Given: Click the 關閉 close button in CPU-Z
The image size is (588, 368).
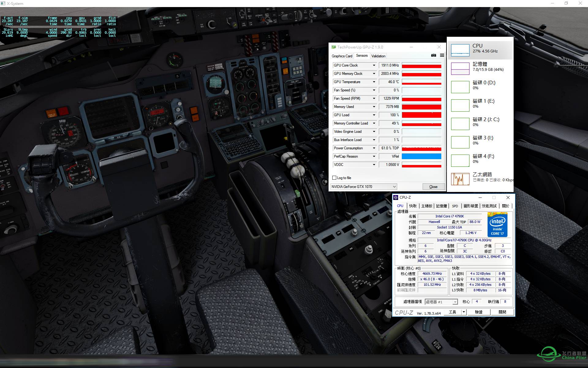Looking at the screenshot, I should point(502,312).
